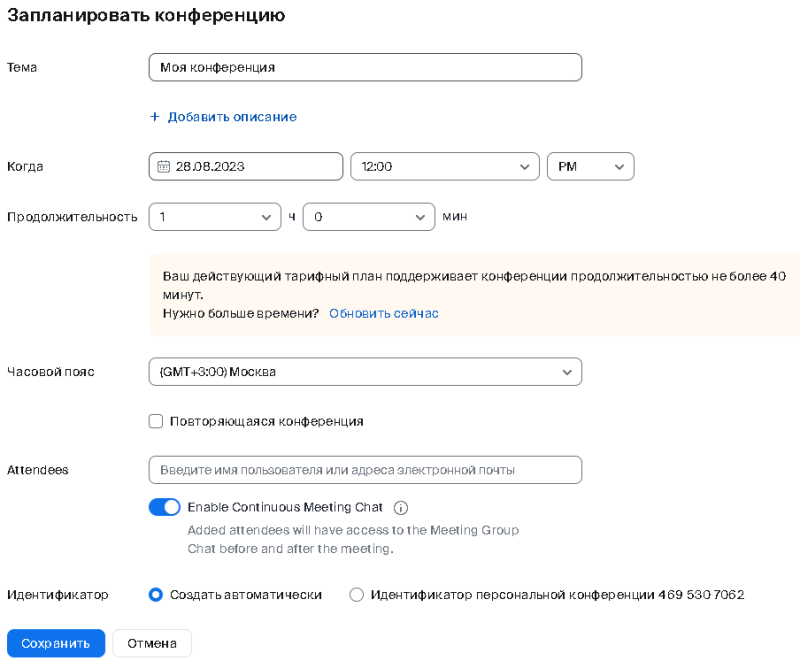Click the info icon beside Continuous Meeting Chat
This screenshot has width=800, height=661.
[x=401, y=507]
